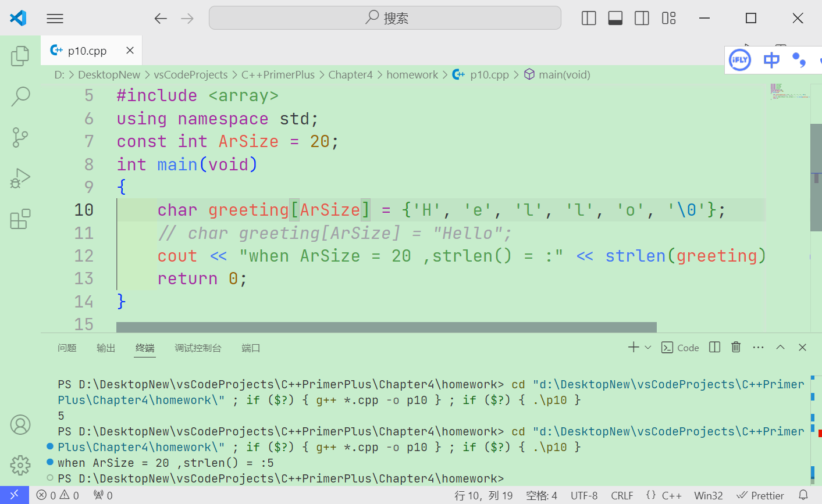Click Win32 configuration in status bar
Screen dimensions: 822x504
coord(709,495)
